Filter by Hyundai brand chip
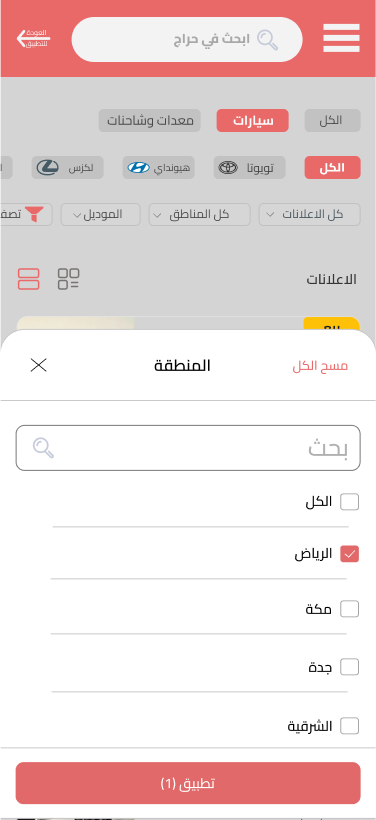 point(158,168)
